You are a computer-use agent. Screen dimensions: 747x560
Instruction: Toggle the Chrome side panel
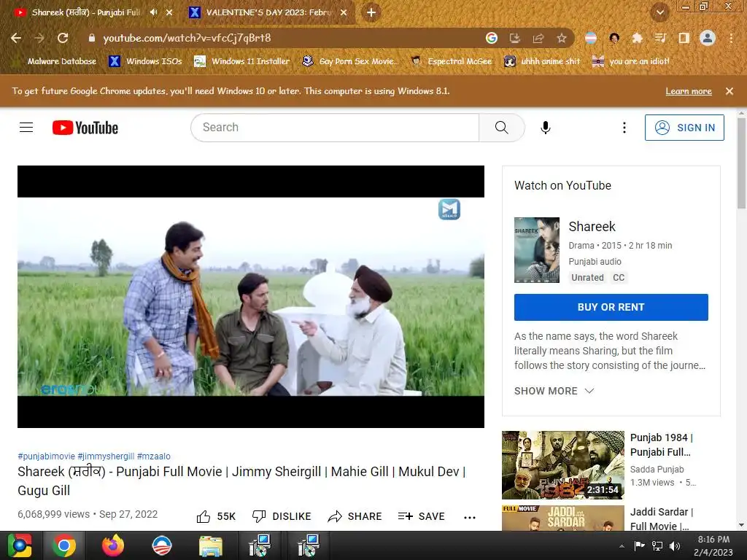coord(684,38)
